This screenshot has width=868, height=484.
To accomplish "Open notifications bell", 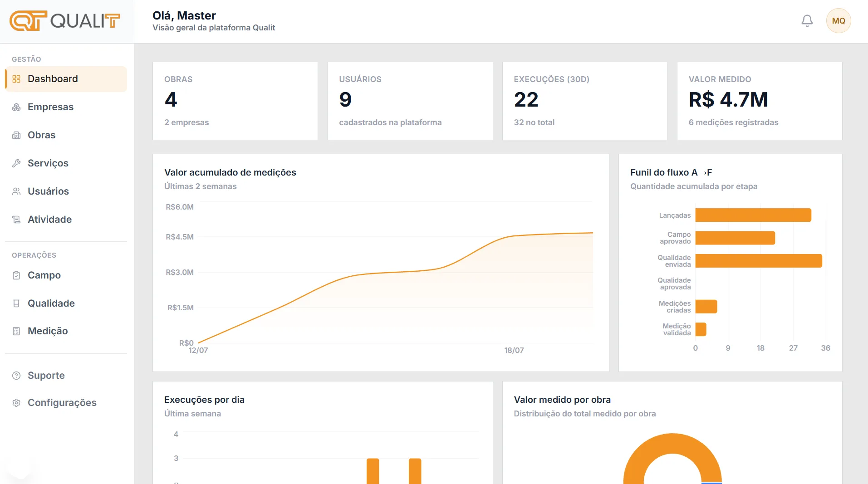I will click(x=807, y=21).
